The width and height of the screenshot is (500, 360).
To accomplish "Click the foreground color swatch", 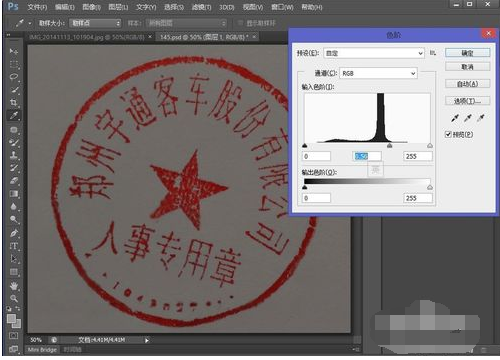I will 11,319.
